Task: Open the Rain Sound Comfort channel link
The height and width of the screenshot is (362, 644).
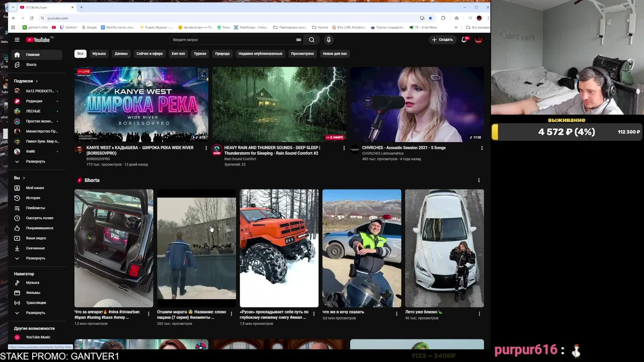Action: pos(240,159)
